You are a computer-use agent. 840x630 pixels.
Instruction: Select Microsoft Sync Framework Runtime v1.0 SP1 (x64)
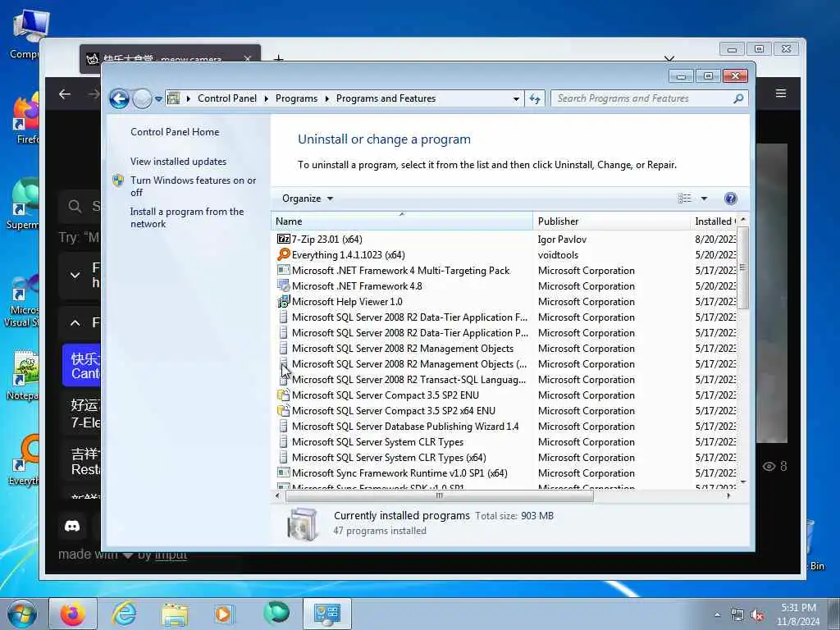tap(399, 473)
